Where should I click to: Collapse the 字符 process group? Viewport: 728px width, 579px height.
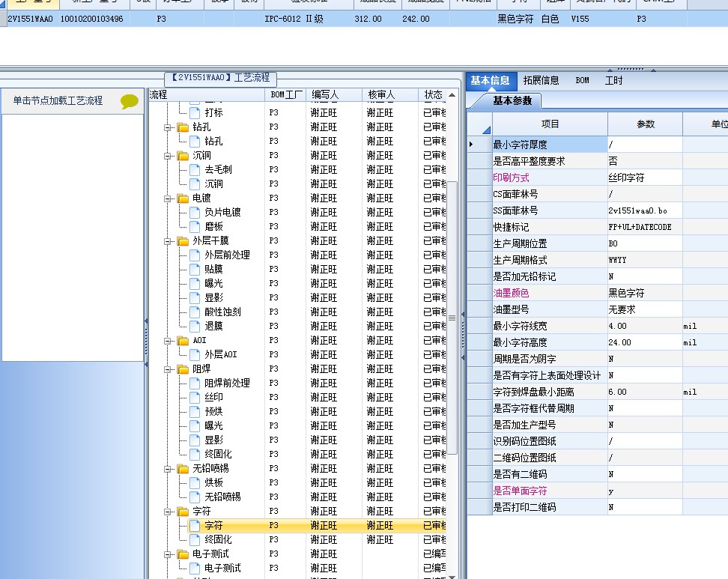168,512
